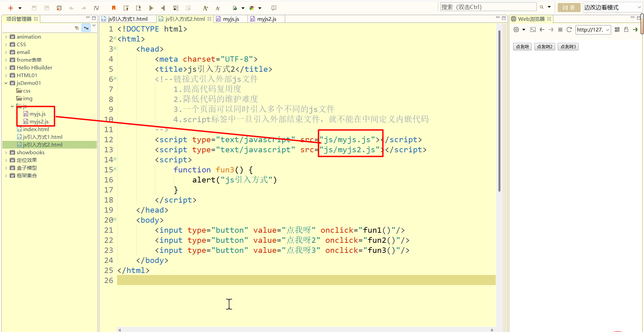Screen dimensions: 644x332
Task: Collapse the jsDemo01 project
Action: point(6,83)
